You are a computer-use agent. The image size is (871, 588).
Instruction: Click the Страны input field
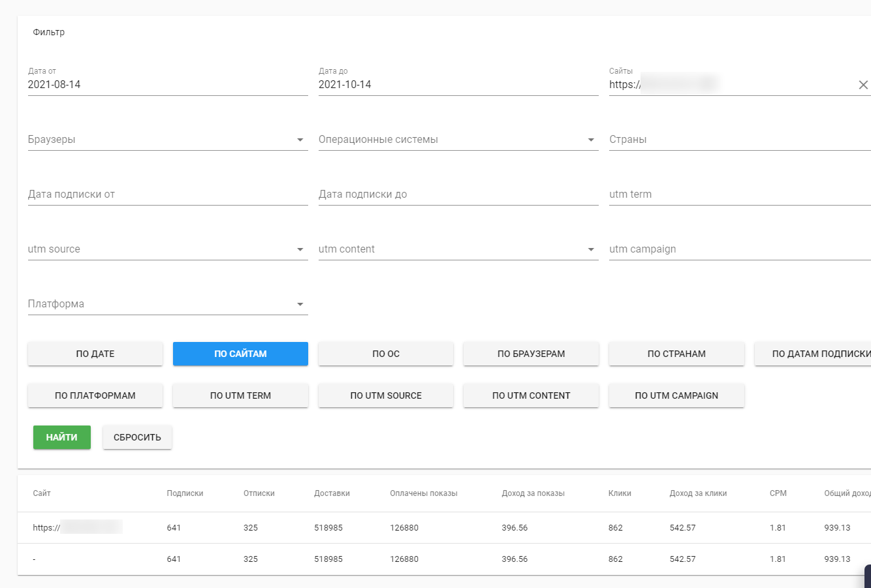[739, 140]
